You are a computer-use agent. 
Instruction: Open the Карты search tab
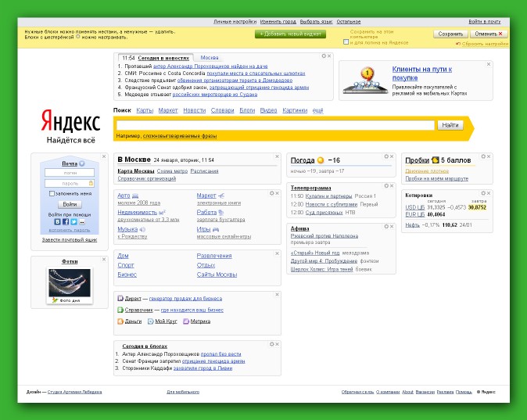(145, 110)
